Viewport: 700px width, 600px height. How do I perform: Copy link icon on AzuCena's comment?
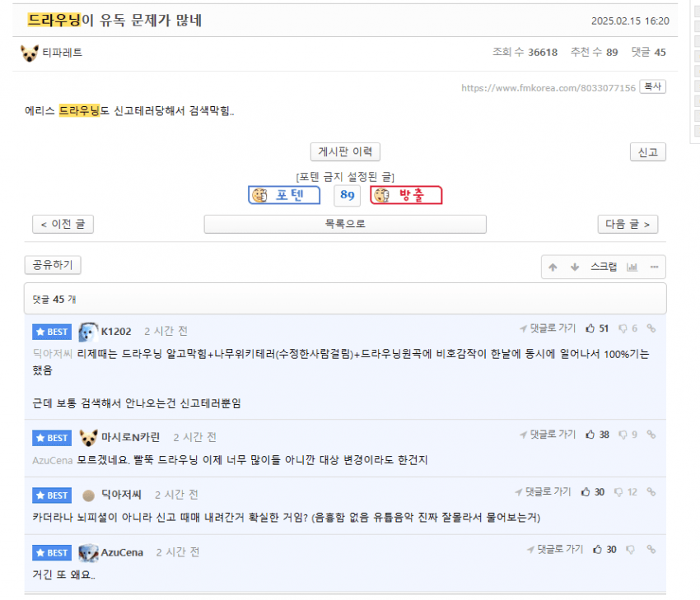click(651, 550)
